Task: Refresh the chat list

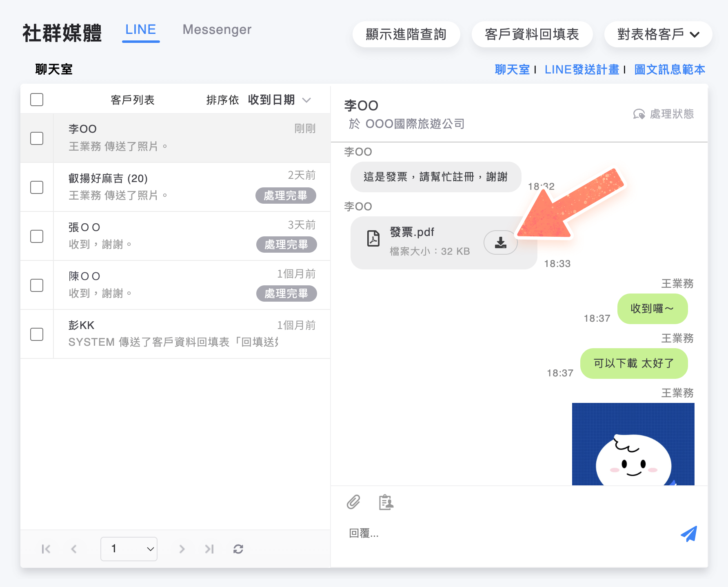Action: tap(238, 549)
